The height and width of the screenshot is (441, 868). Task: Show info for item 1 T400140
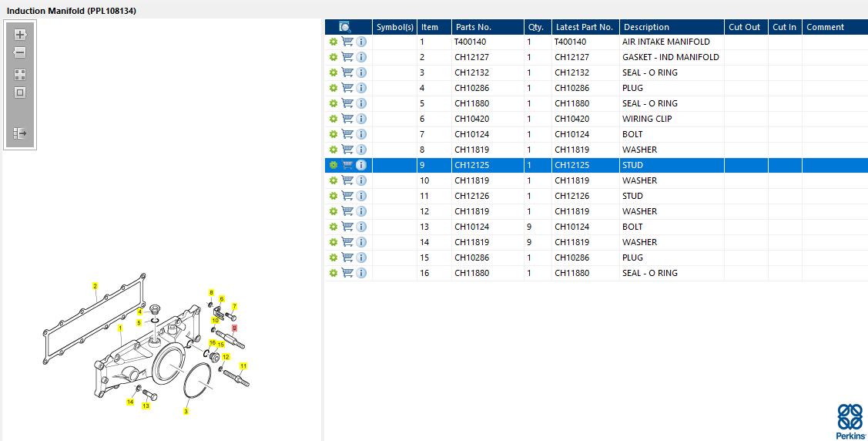[x=361, y=42]
